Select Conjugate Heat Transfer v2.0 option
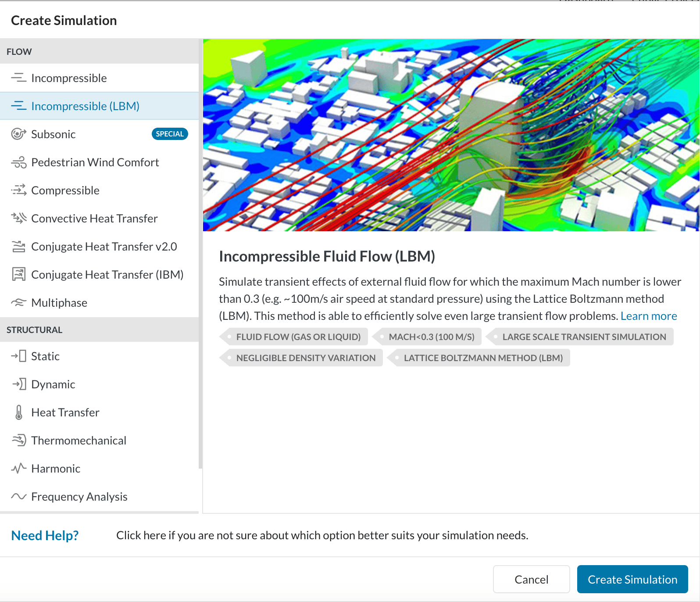Screen dimensions: 700x602 click(104, 247)
